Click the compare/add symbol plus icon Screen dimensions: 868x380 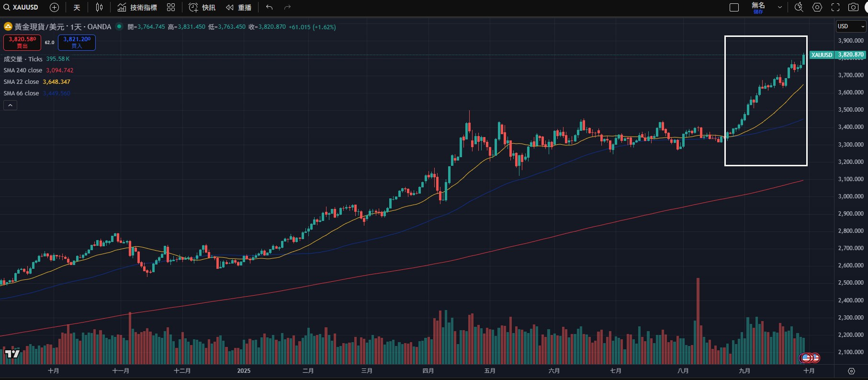click(x=54, y=7)
